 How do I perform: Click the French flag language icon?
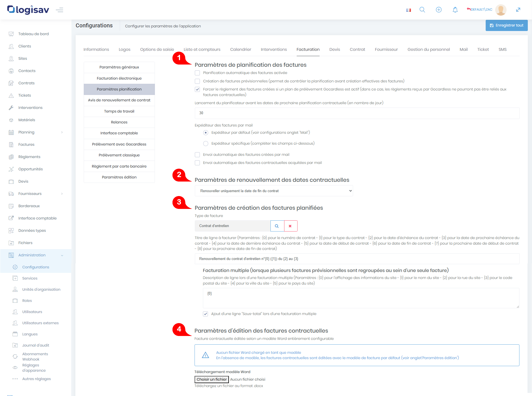click(x=409, y=10)
